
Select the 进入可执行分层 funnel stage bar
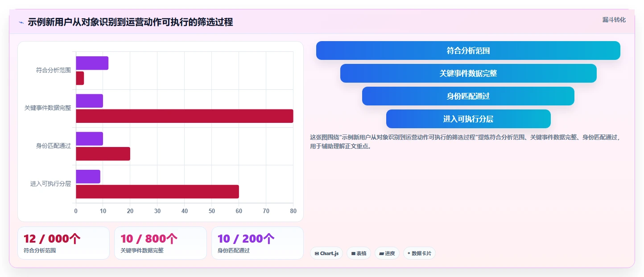(x=468, y=119)
